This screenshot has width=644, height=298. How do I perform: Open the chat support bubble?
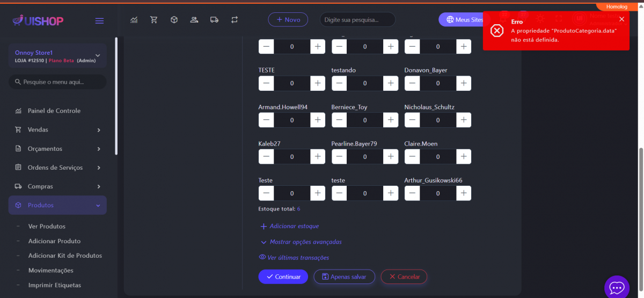click(x=617, y=288)
